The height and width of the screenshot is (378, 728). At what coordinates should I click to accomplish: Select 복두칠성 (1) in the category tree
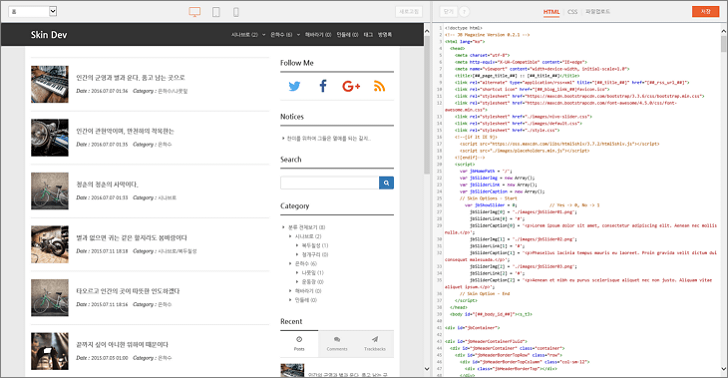point(315,245)
